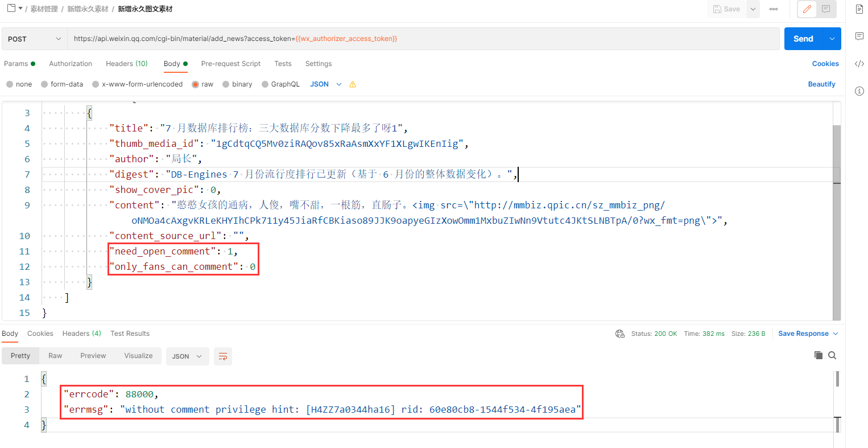Switch to the Tests tab
868x448 pixels.
(x=283, y=64)
